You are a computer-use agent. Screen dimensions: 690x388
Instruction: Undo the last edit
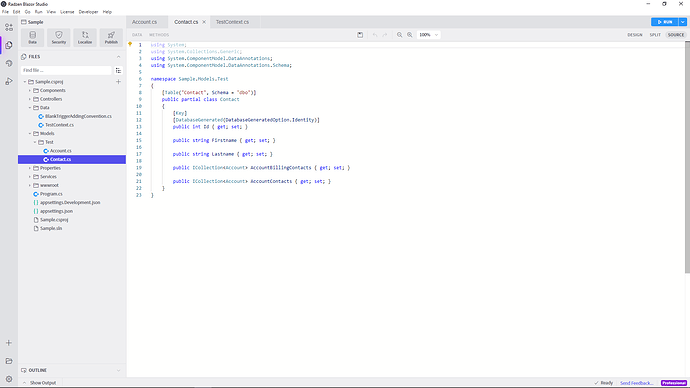[x=375, y=35]
